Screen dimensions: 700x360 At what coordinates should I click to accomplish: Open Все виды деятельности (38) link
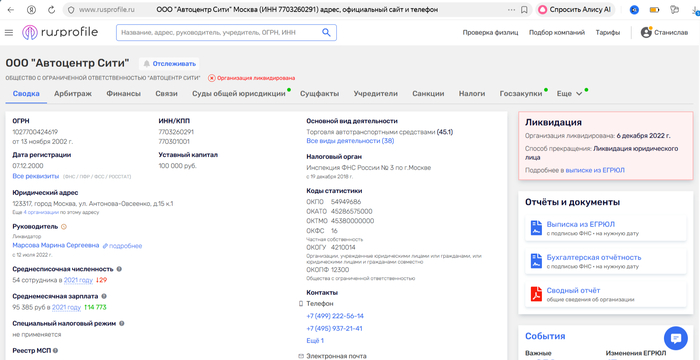[x=350, y=141]
